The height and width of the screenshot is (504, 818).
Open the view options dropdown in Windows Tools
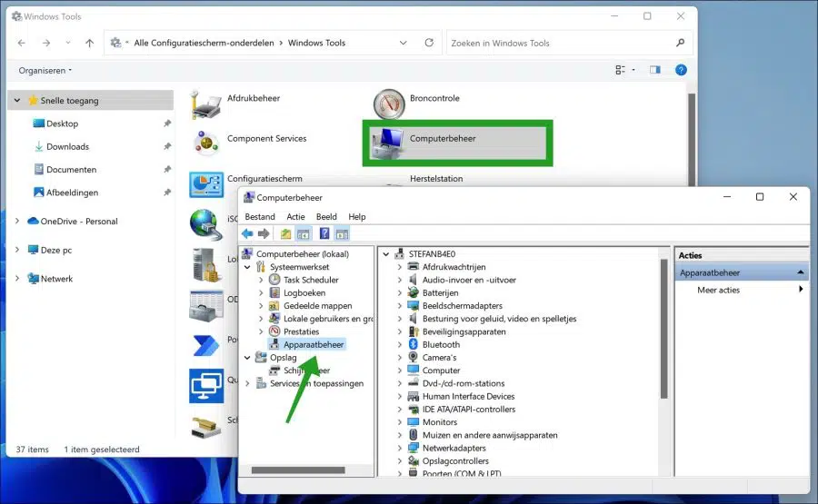pos(633,70)
